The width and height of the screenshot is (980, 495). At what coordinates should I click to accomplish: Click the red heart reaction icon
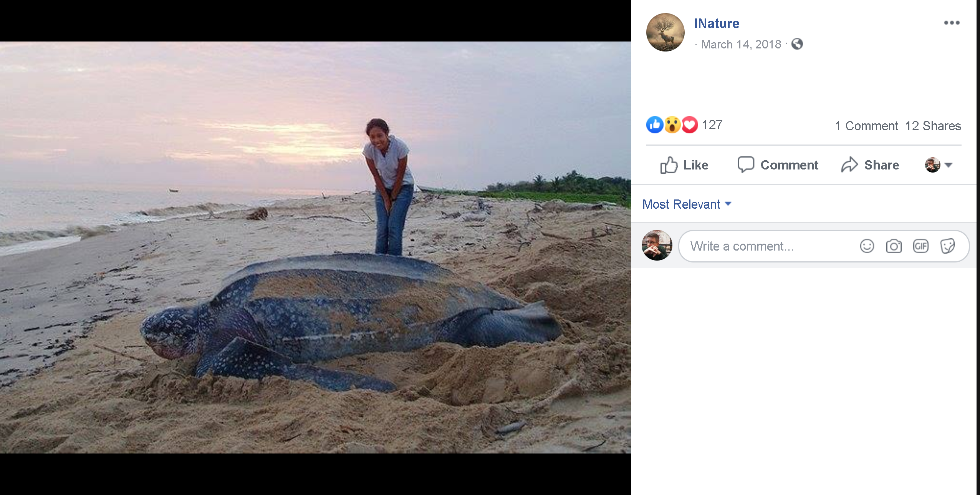point(690,125)
